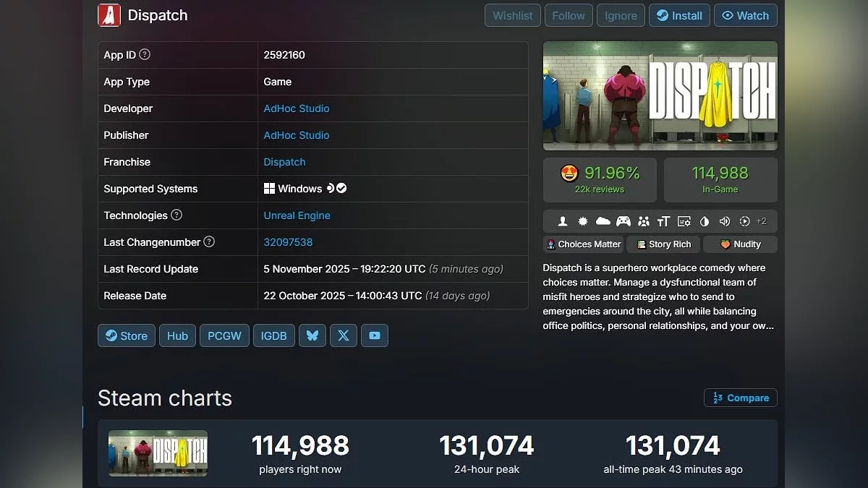
Task: Open the Story Rich tag
Action: pyautogui.click(x=663, y=244)
